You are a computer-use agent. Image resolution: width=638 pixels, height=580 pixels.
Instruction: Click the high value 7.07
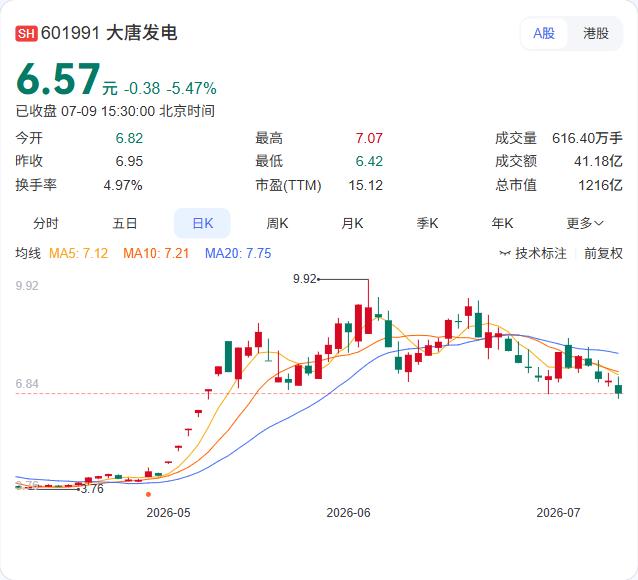click(369, 138)
